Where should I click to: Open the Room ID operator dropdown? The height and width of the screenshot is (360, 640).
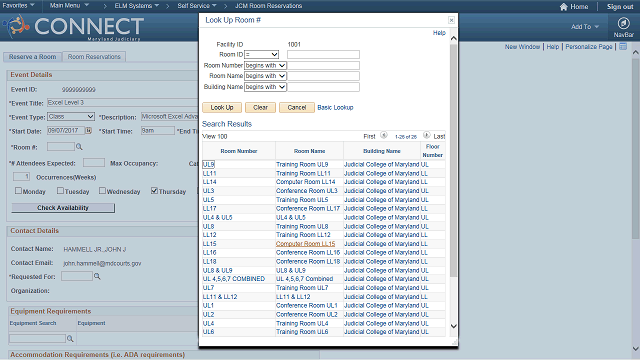pos(261,54)
